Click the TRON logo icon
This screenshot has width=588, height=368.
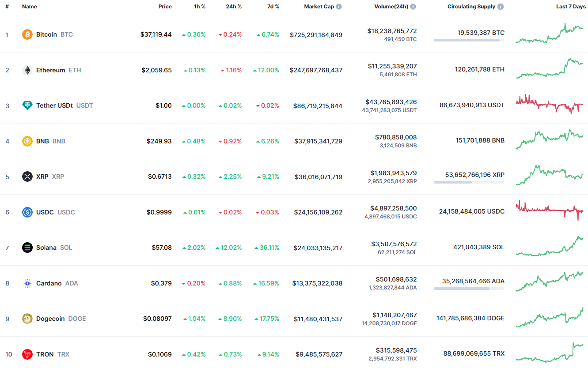pos(27,354)
